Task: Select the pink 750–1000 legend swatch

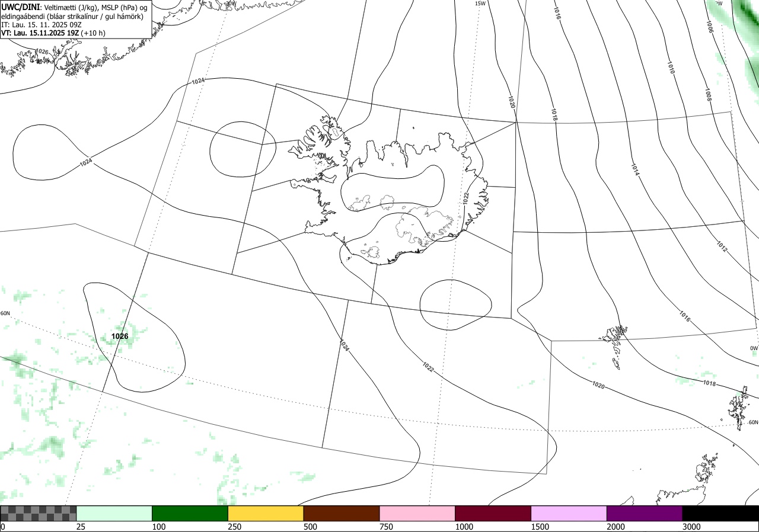Action: pos(417,513)
